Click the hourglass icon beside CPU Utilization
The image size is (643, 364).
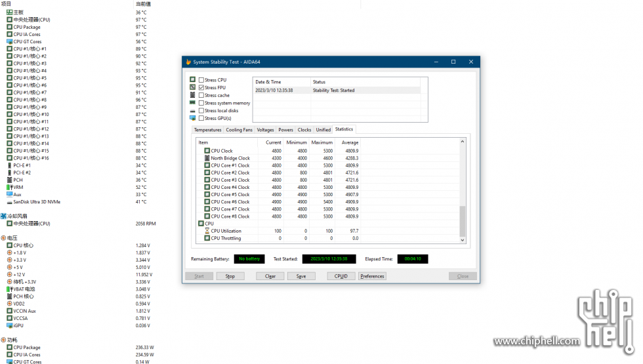(x=207, y=231)
